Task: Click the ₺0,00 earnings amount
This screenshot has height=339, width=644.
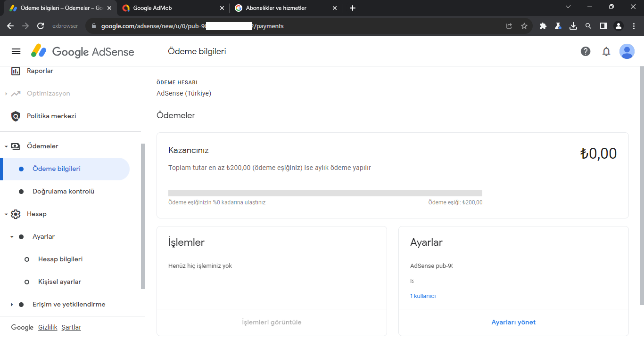Action: pos(598,153)
